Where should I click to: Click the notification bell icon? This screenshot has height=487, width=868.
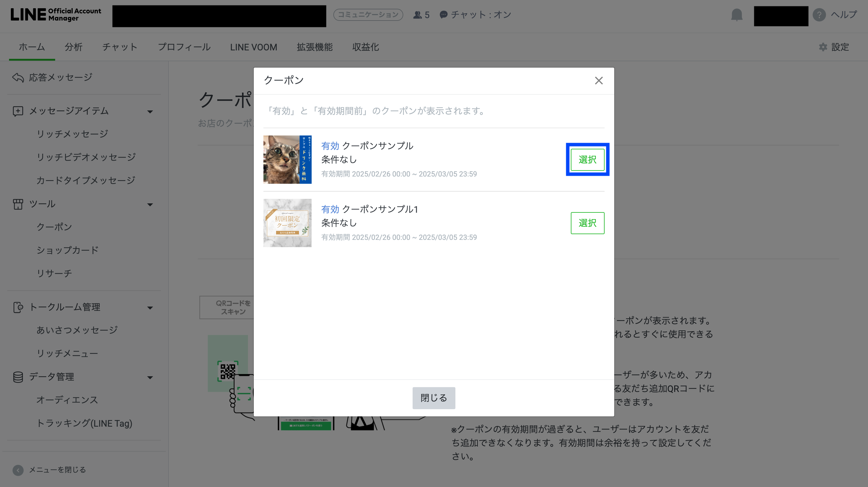coord(737,15)
